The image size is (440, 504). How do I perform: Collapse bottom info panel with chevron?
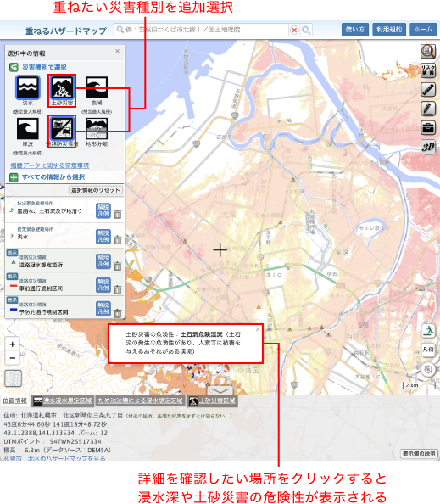click(x=220, y=390)
